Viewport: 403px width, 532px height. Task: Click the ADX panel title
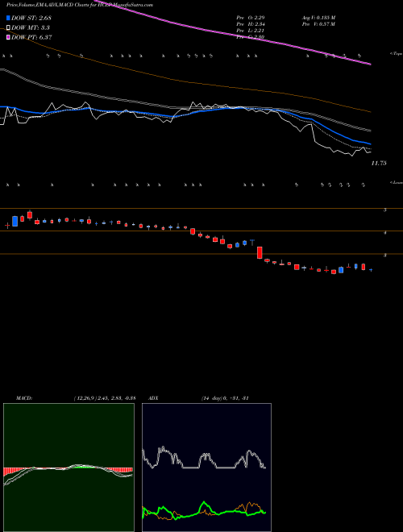click(153, 398)
